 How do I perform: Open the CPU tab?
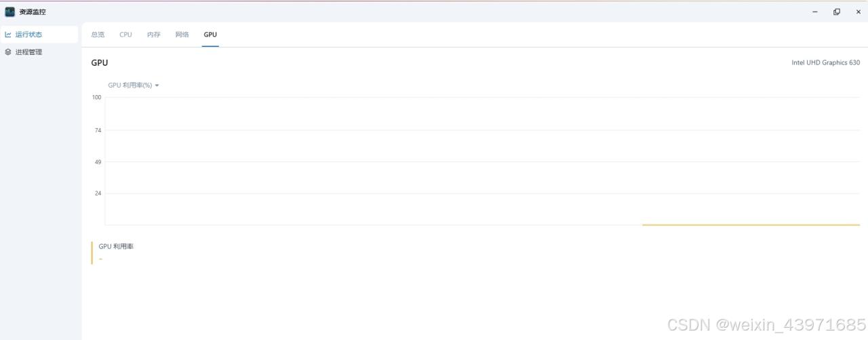point(125,35)
